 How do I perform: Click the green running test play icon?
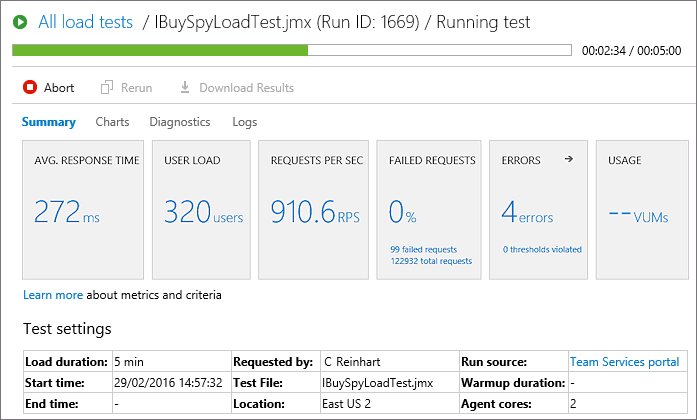[20, 22]
